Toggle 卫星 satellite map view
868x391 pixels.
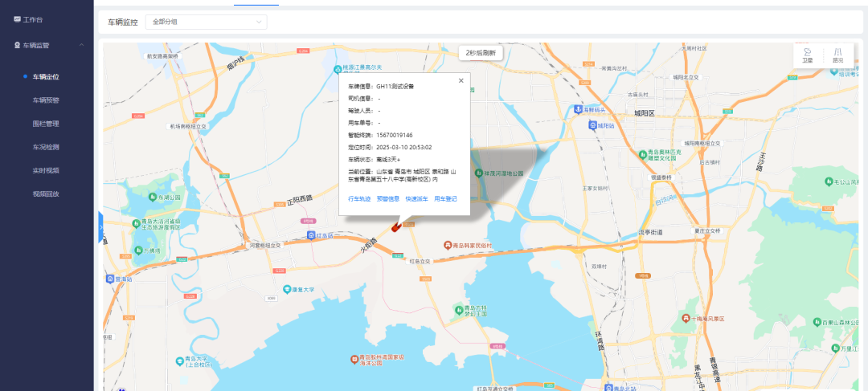point(808,55)
